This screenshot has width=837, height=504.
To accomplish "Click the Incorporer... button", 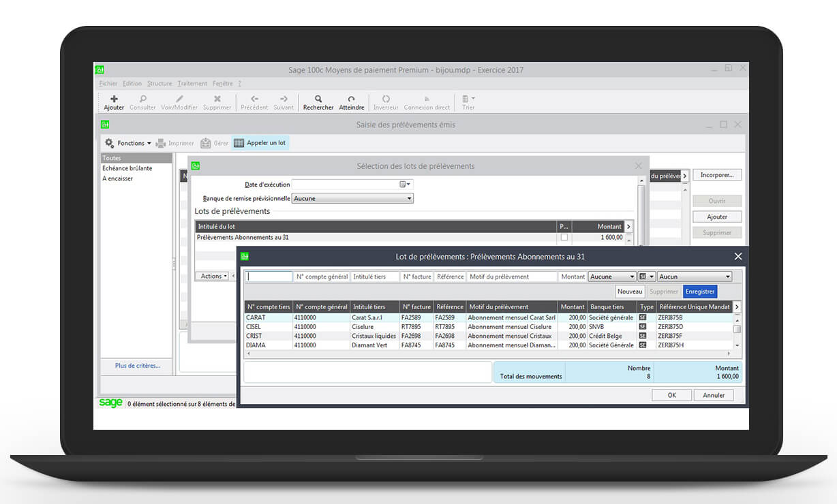I will tap(717, 175).
